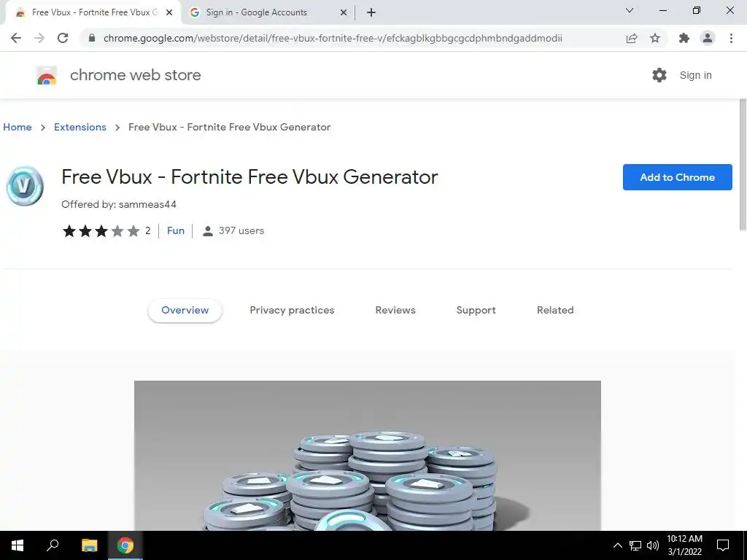
Task: Click the 'chrome web store' title text
Action: (x=135, y=75)
